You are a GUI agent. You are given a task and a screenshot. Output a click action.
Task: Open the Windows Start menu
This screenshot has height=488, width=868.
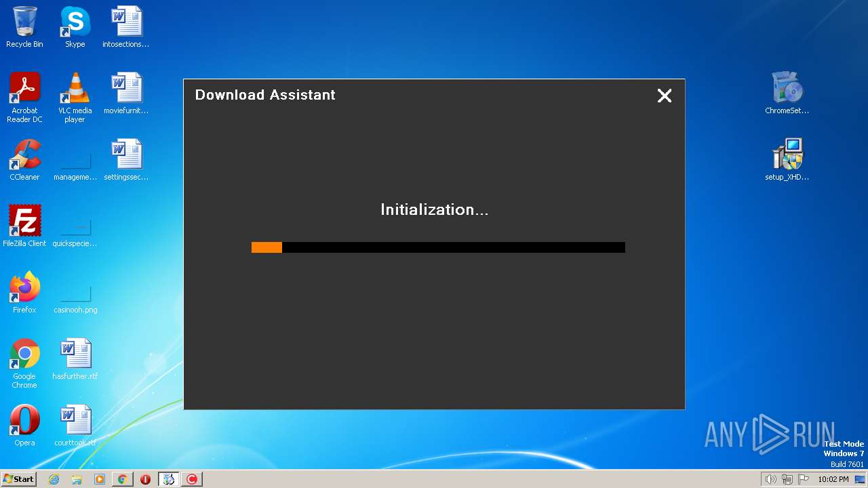(x=18, y=479)
